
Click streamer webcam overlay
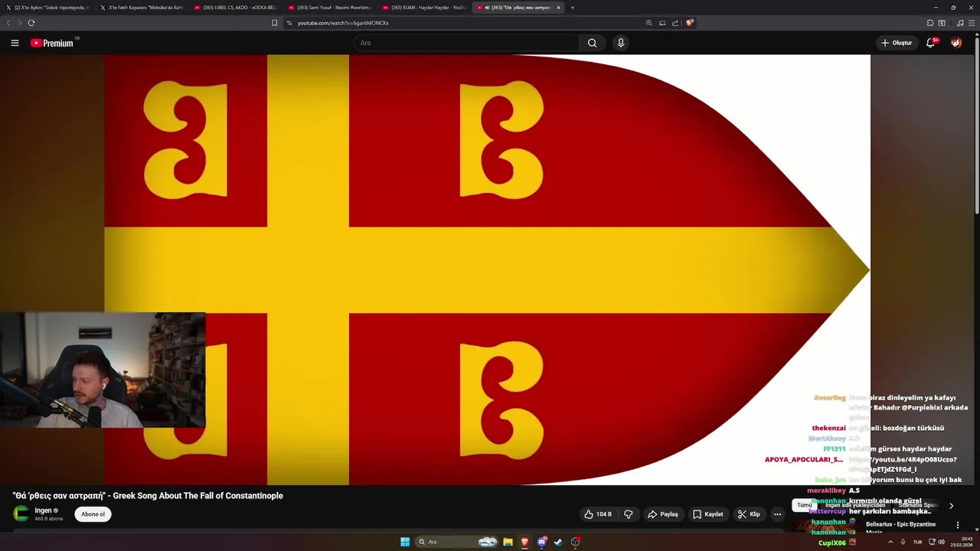(x=103, y=370)
